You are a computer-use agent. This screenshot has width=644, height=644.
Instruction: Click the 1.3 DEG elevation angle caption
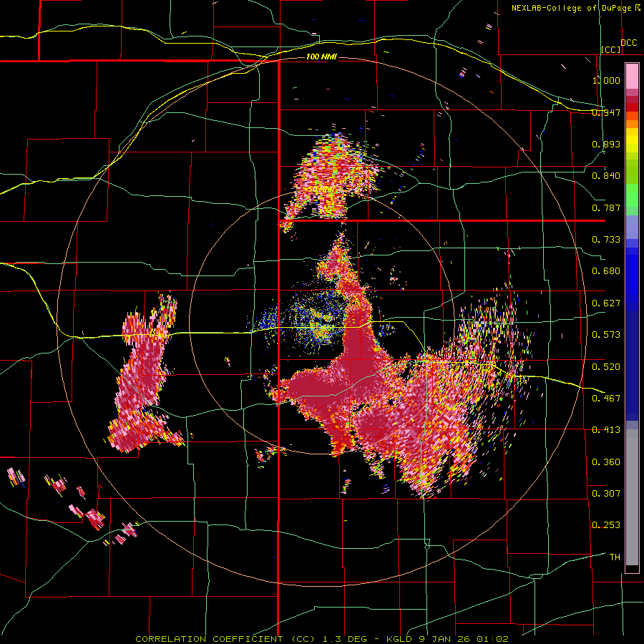click(344, 639)
